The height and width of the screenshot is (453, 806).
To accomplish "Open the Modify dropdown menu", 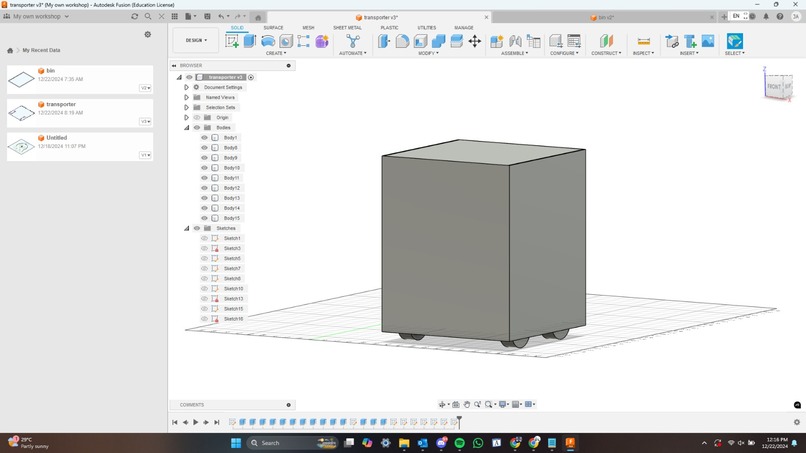I will [x=428, y=53].
